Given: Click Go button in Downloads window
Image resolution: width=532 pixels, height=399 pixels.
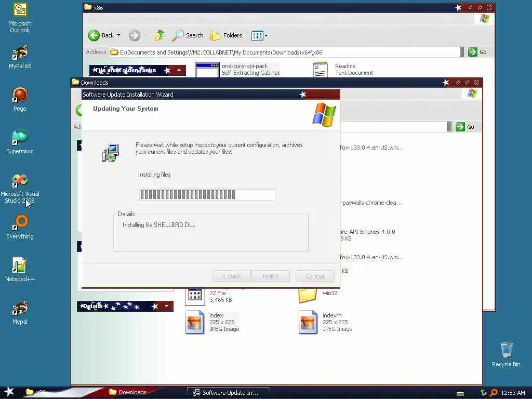Looking at the screenshot, I should tap(465, 127).
